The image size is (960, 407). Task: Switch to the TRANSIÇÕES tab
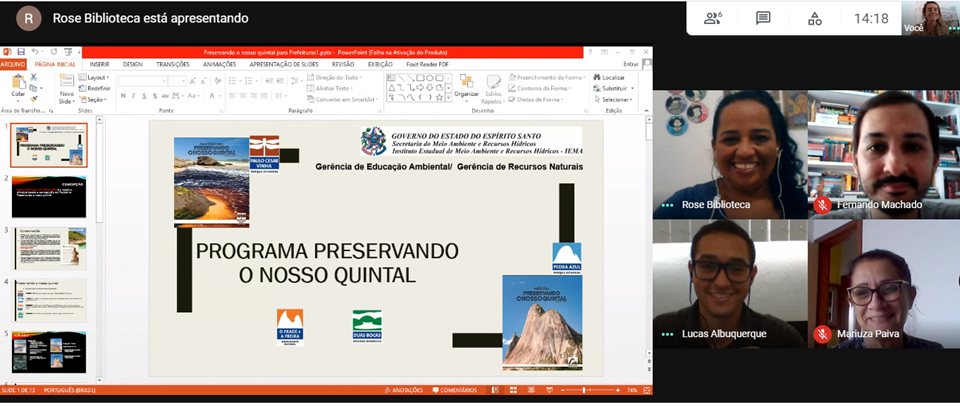point(173,64)
